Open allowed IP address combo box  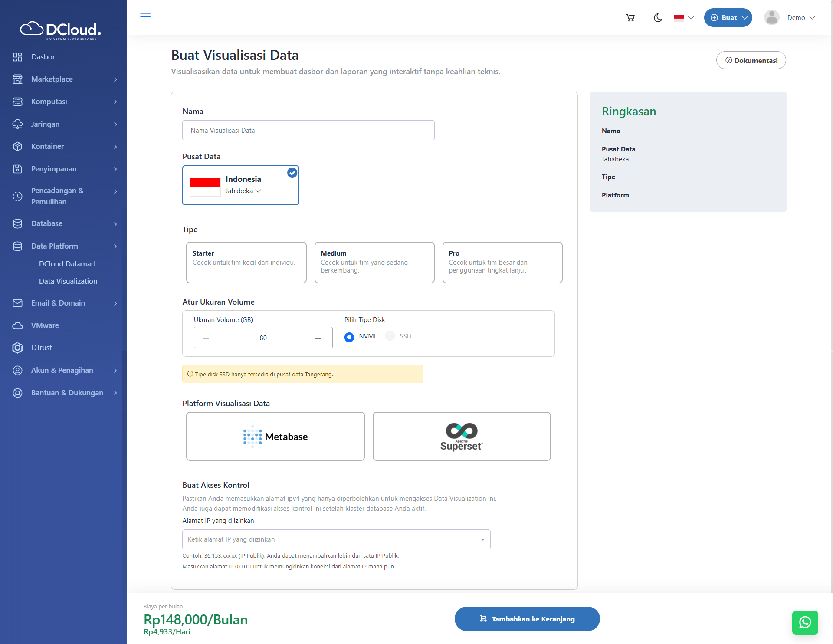(336, 539)
